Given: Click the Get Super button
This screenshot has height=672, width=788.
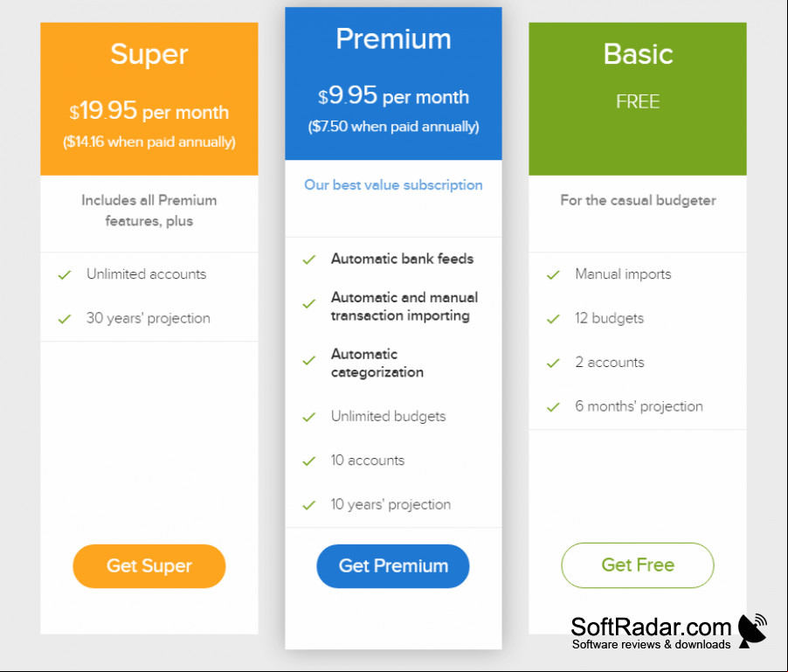Looking at the screenshot, I should 149,566.
